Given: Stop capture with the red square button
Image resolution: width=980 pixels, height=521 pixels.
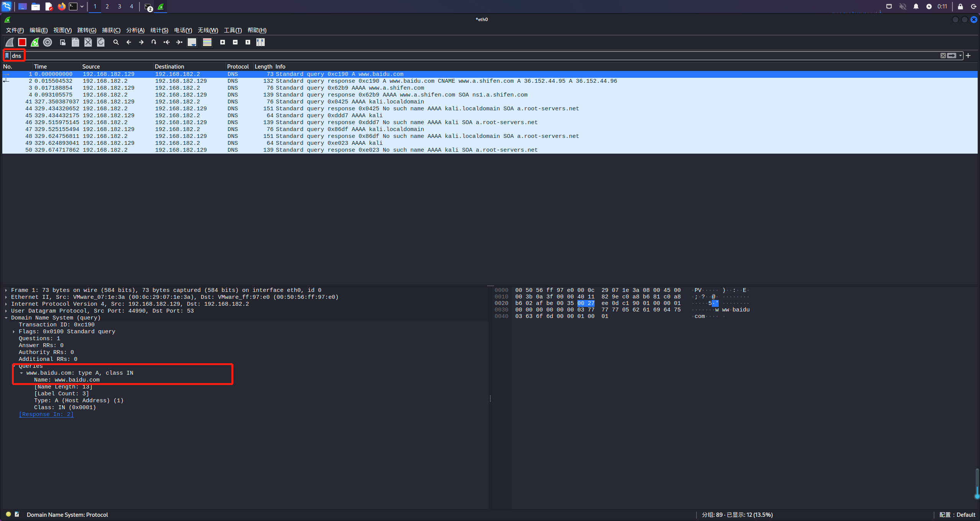Looking at the screenshot, I should [x=22, y=42].
